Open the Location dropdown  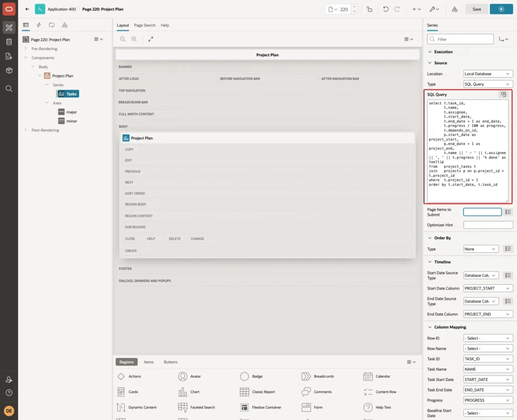[x=488, y=74]
